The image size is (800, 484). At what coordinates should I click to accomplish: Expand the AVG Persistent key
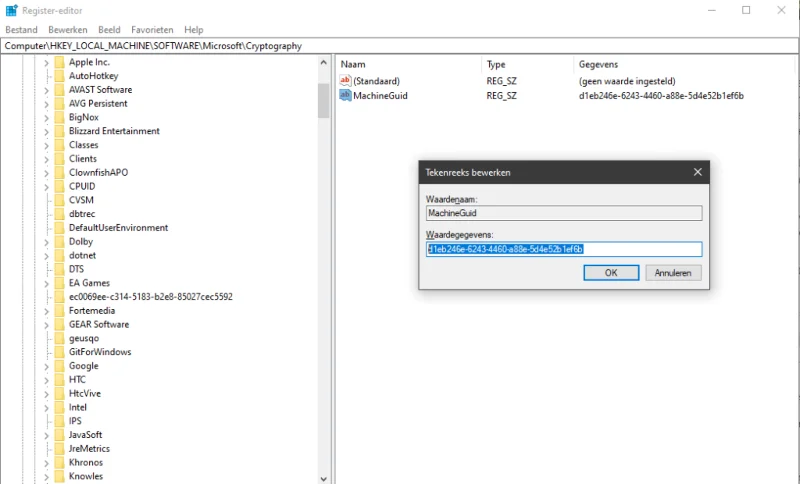(x=46, y=104)
